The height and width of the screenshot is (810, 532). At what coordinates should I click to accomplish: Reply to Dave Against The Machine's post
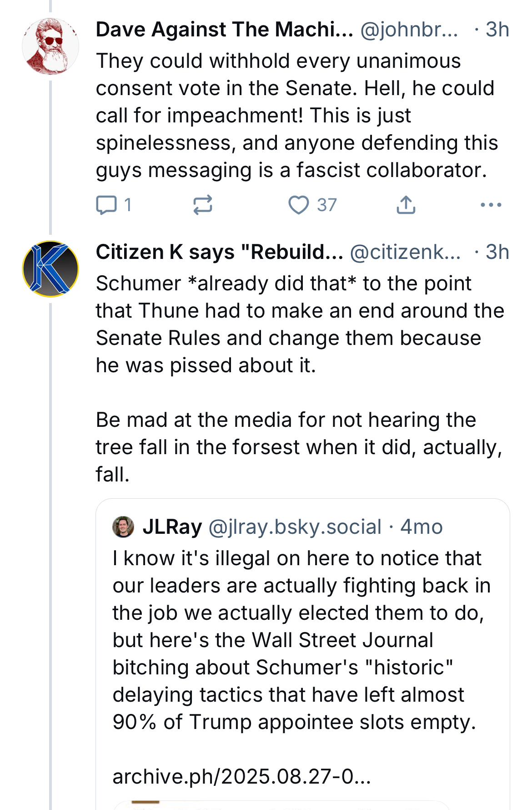coord(107,205)
